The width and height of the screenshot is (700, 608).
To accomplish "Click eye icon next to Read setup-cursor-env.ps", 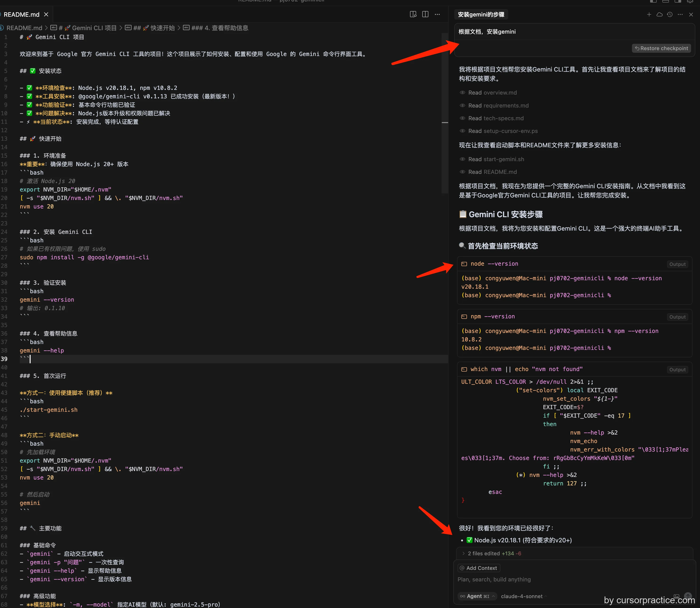I will (x=462, y=131).
